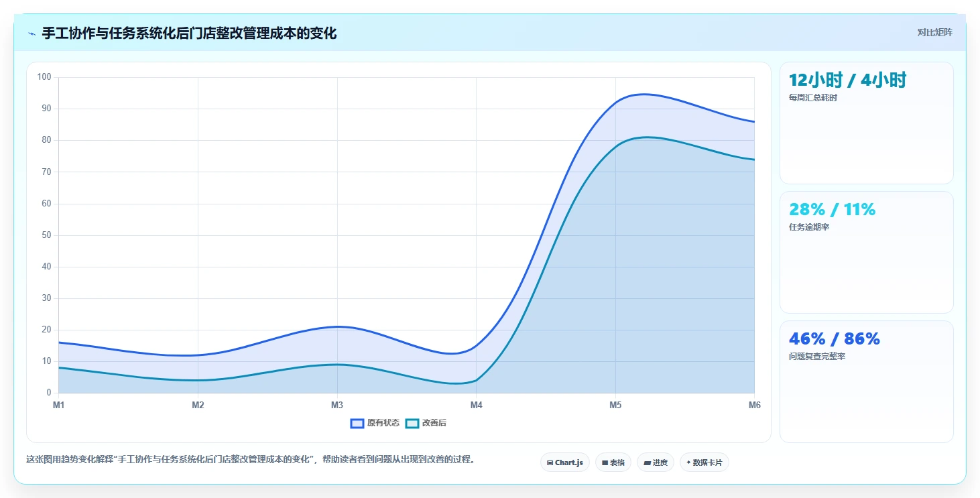Click the chart title heading text

(x=189, y=33)
